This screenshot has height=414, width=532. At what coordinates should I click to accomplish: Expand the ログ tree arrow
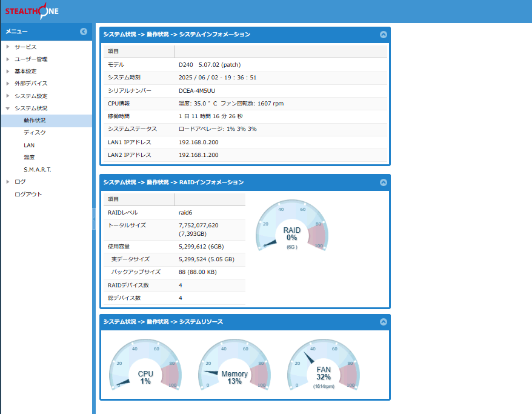pyautogui.click(x=8, y=182)
